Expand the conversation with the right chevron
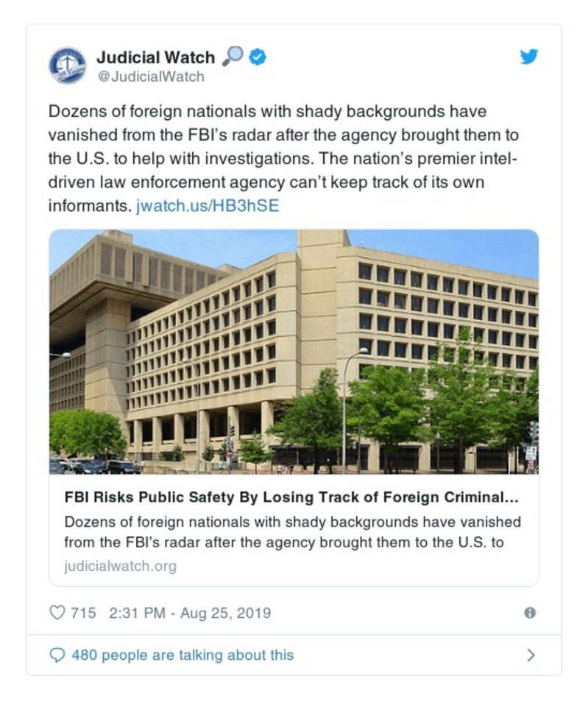 click(531, 655)
